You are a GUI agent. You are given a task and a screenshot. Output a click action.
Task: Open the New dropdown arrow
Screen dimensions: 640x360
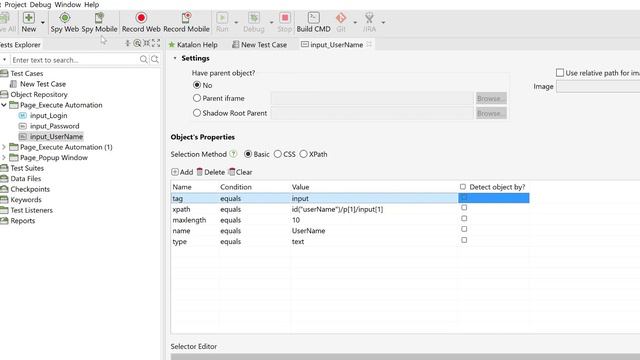[x=42, y=23]
